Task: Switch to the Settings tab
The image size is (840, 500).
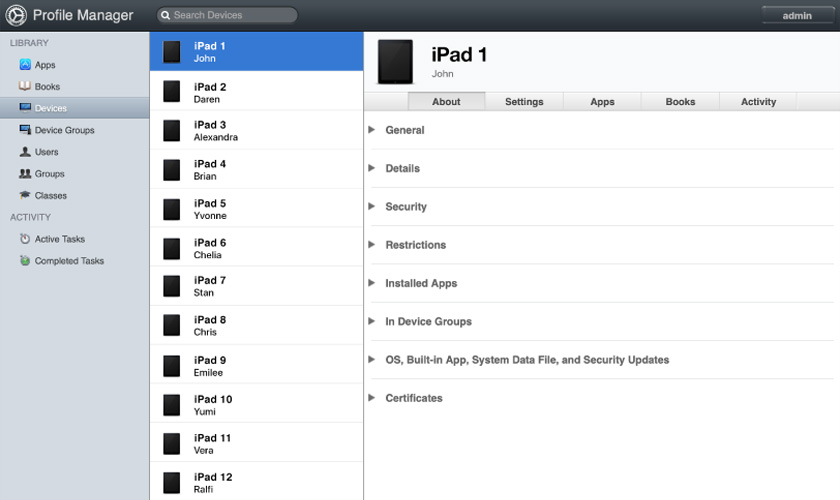Action: 524,101
